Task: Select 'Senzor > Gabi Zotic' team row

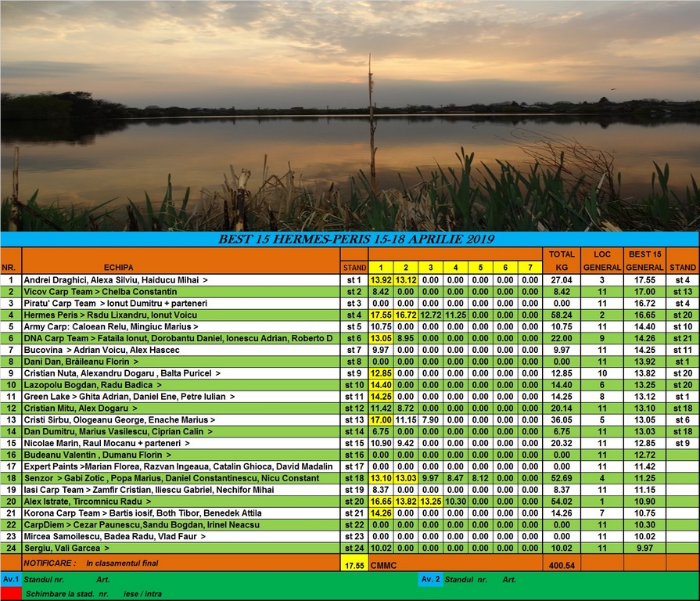Action: 181,478
